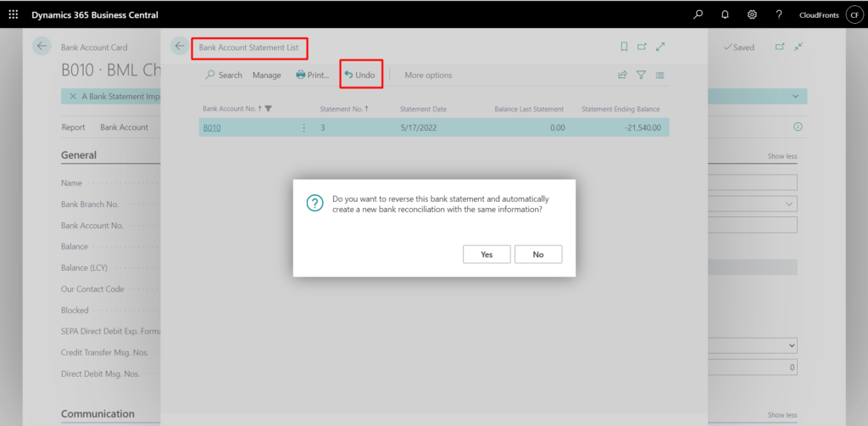Confirm with Yes button
Viewport: 868px width, 426px height.
pyautogui.click(x=487, y=255)
